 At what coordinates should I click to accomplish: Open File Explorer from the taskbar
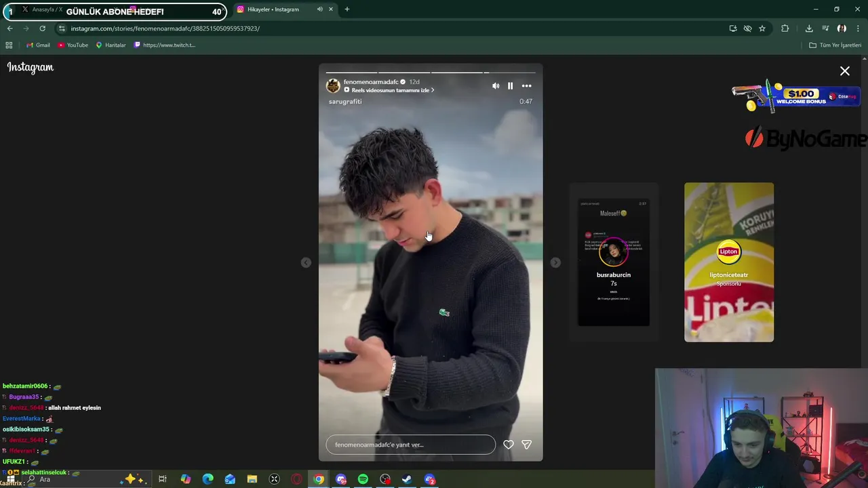click(252, 479)
